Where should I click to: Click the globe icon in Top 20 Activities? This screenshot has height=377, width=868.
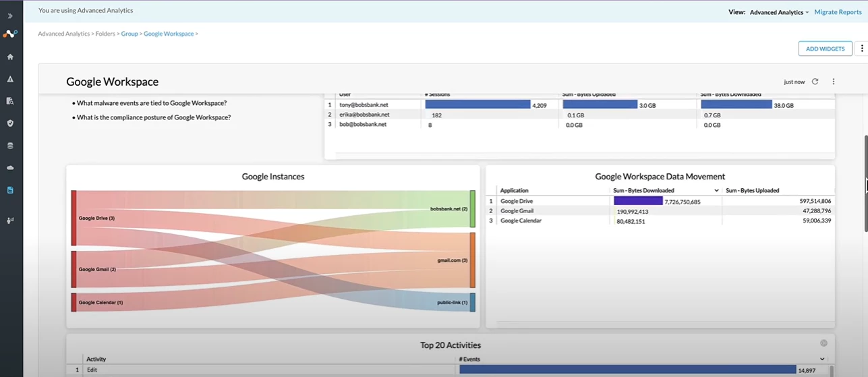coord(823,344)
